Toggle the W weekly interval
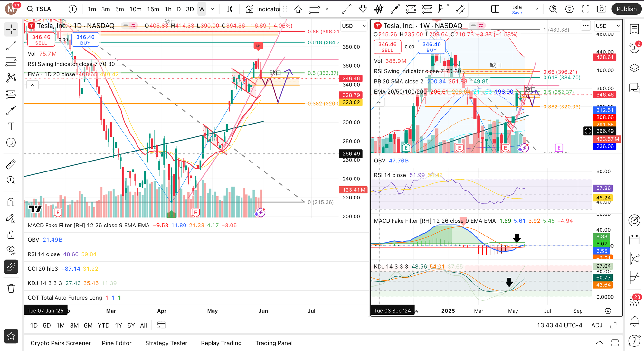The image size is (644, 351). [x=202, y=9]
